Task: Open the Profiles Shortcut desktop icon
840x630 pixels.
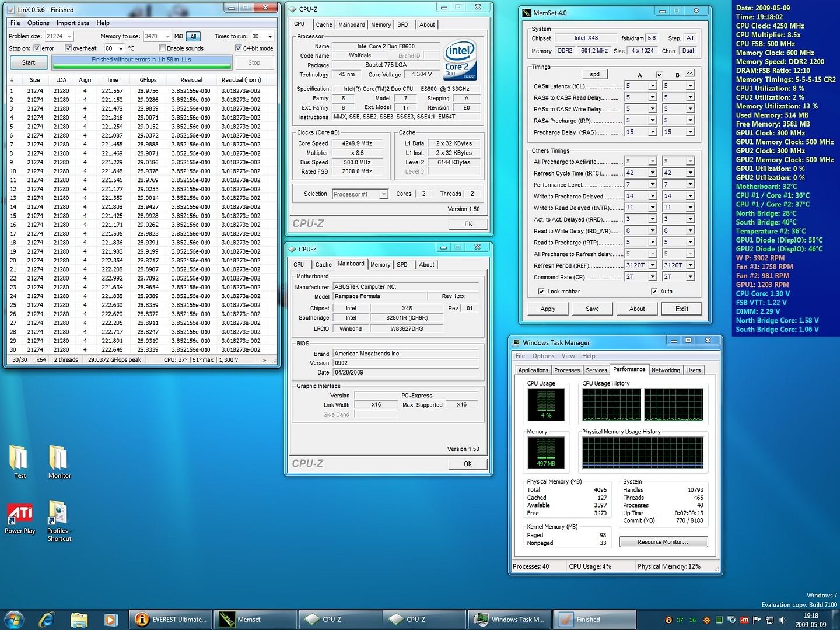Action: click(59, 521)
